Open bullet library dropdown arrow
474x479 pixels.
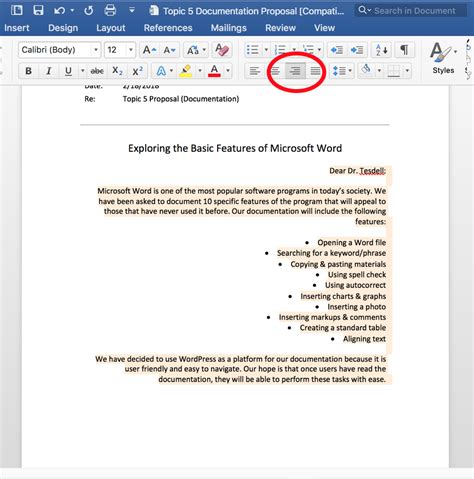(x=266, y=50)
